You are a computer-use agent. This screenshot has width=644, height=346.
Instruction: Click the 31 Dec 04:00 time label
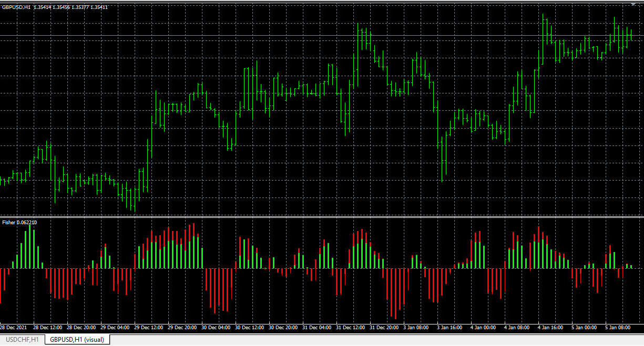316,328
